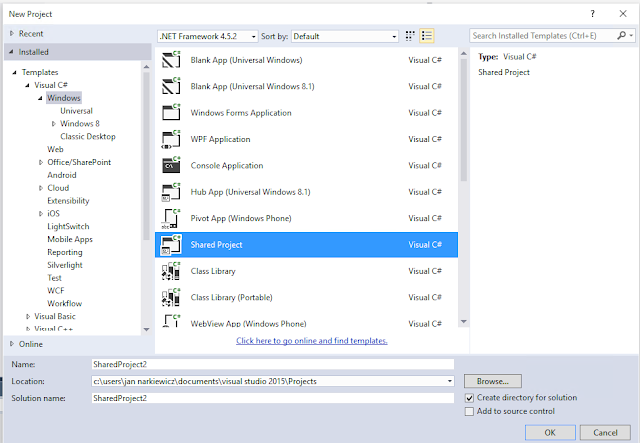Viewport: 640px width, 443px height.
Task: Click the Class Library template icon
Action: [171, 271]
